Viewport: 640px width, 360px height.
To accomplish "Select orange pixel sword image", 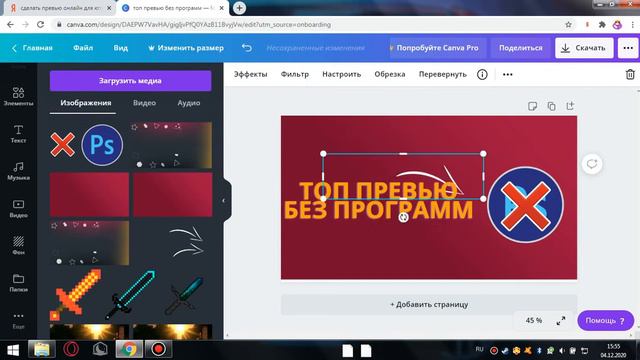I will [76, 295].
